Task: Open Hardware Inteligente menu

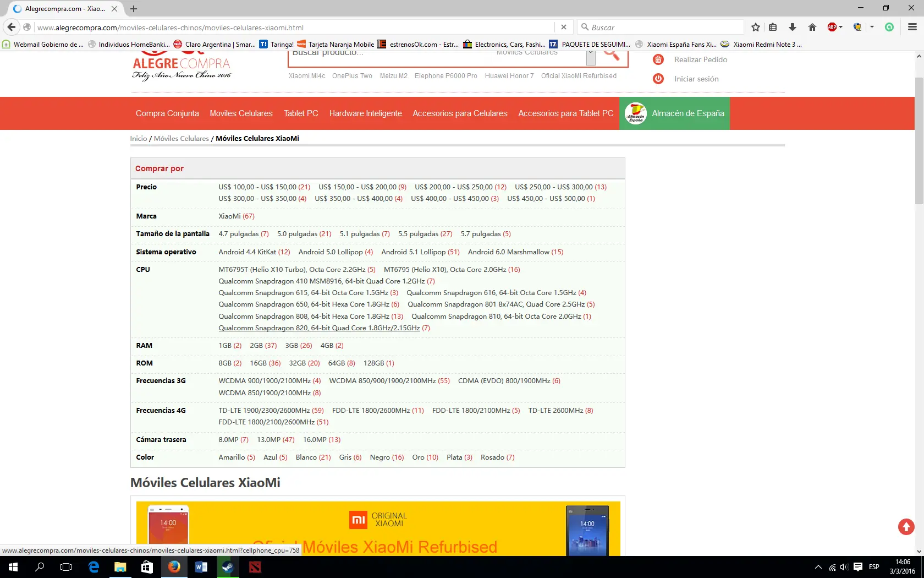Action: pos(365,113)
